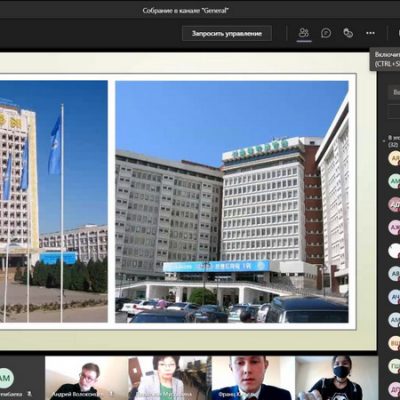Collapse the in-meeting (32) participants list
400x400 pixels.
[x=385, y=141]
